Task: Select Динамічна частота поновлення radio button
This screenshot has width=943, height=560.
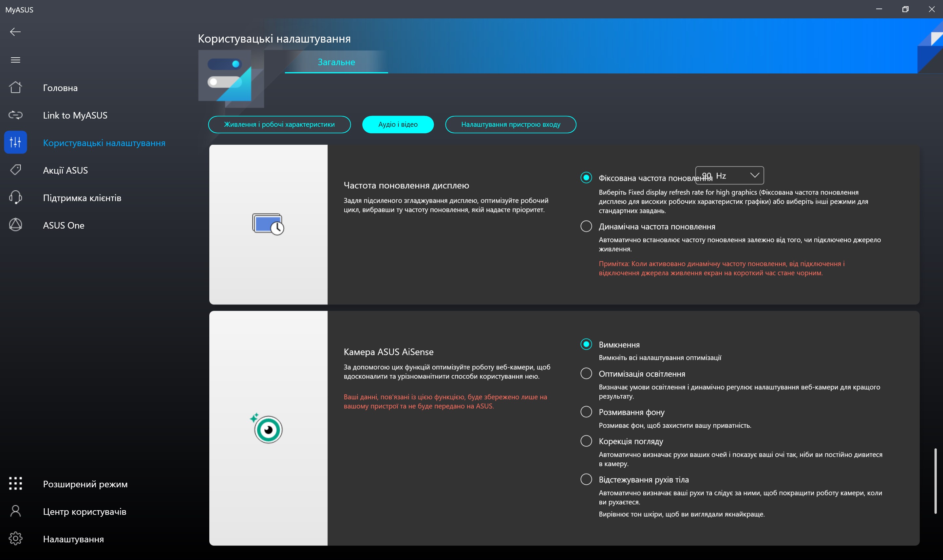Action: point(586,226)
